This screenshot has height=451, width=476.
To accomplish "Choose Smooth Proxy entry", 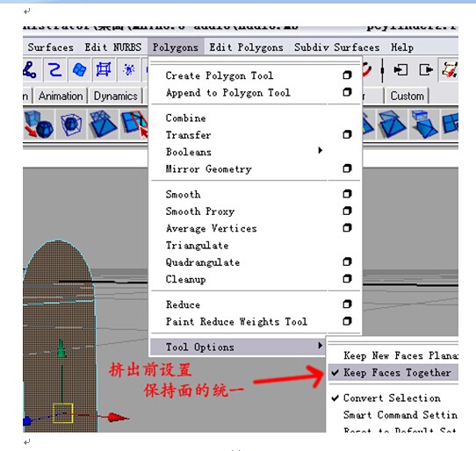I will [200, 211].
